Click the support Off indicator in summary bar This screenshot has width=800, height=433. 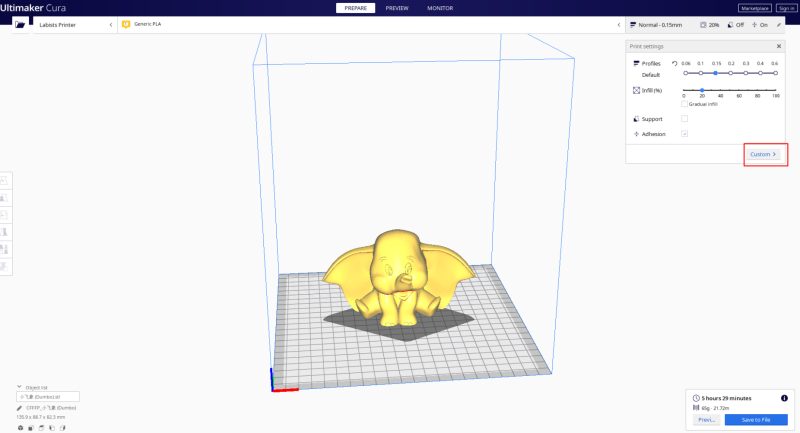pyautogui.click(x=736, y=24)
